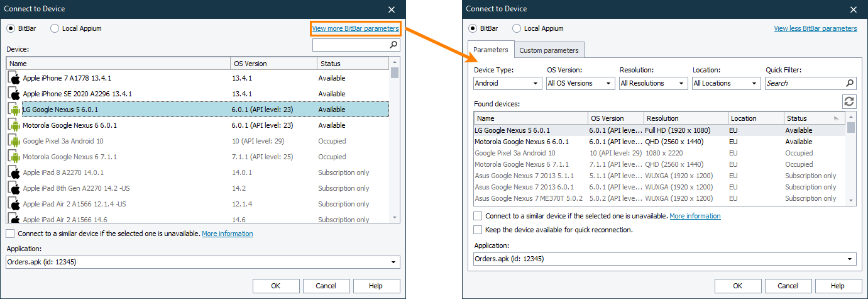Click the Apple icon beside iPhone 7 A1778

[x=14, y=78]
